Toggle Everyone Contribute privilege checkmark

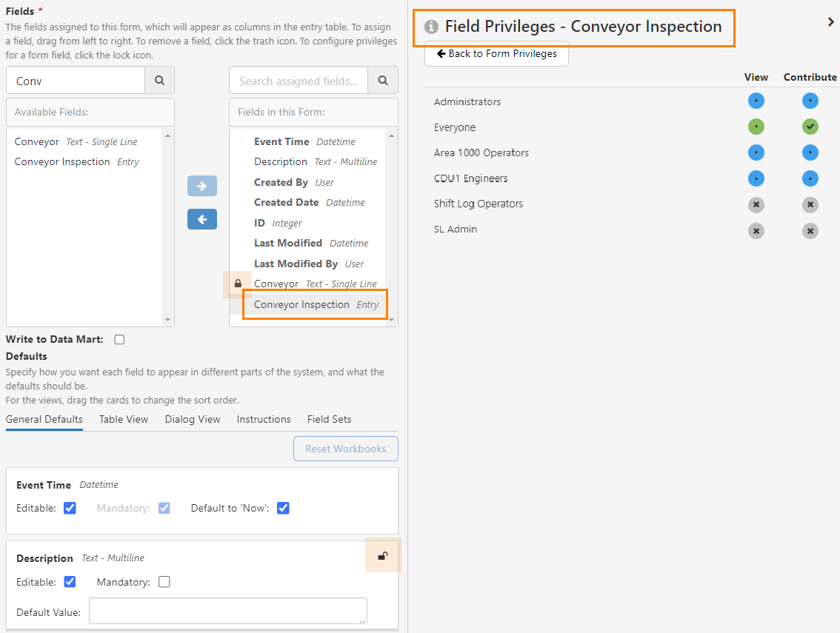click(810, 127)
